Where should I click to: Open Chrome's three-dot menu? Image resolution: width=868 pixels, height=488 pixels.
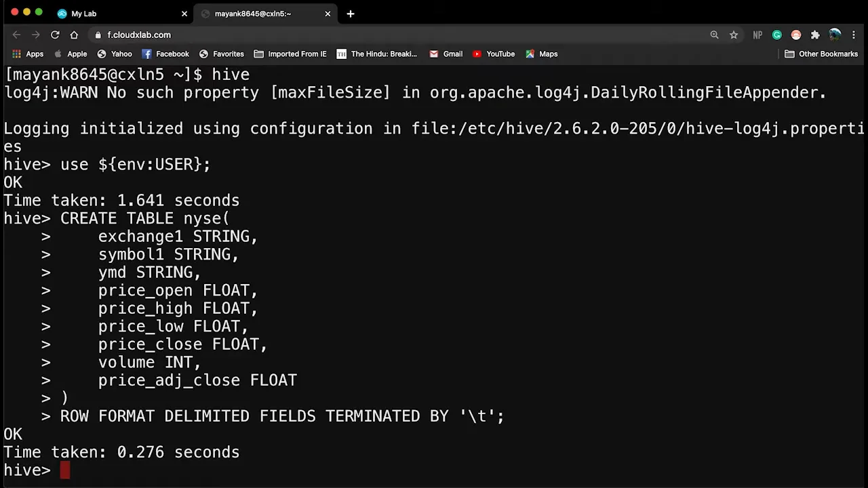click(x=854, y=35)
